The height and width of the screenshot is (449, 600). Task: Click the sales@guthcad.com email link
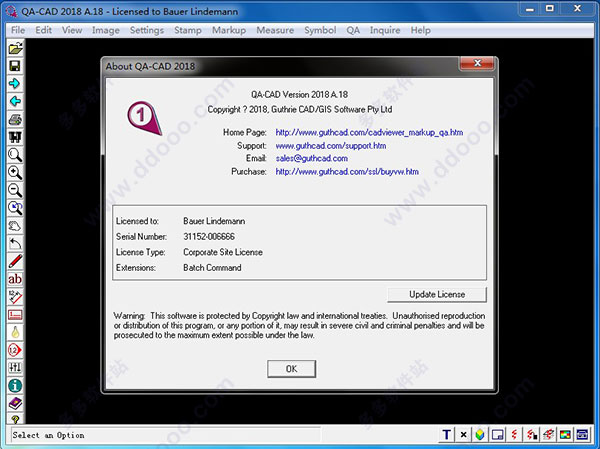pyautogui.click(x=311, y=158)
